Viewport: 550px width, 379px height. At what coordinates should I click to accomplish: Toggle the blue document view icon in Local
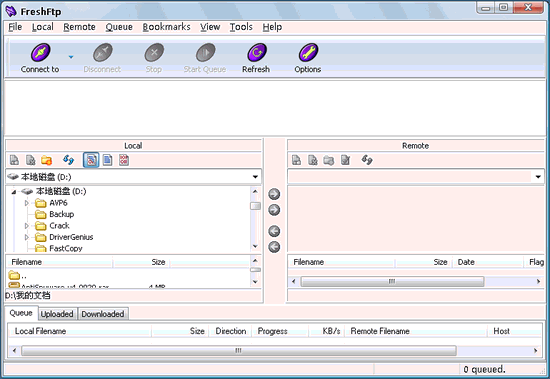pyautogui.click(x=107, y=160)
